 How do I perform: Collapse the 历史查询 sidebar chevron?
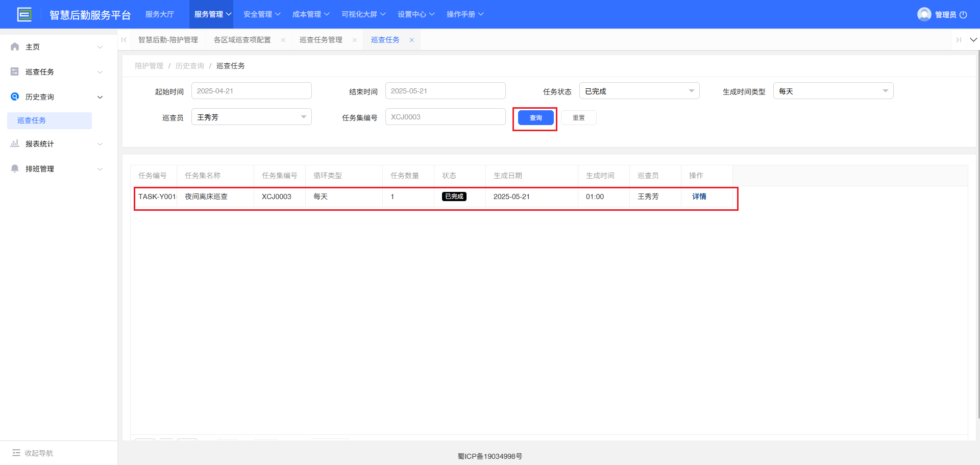100,97
